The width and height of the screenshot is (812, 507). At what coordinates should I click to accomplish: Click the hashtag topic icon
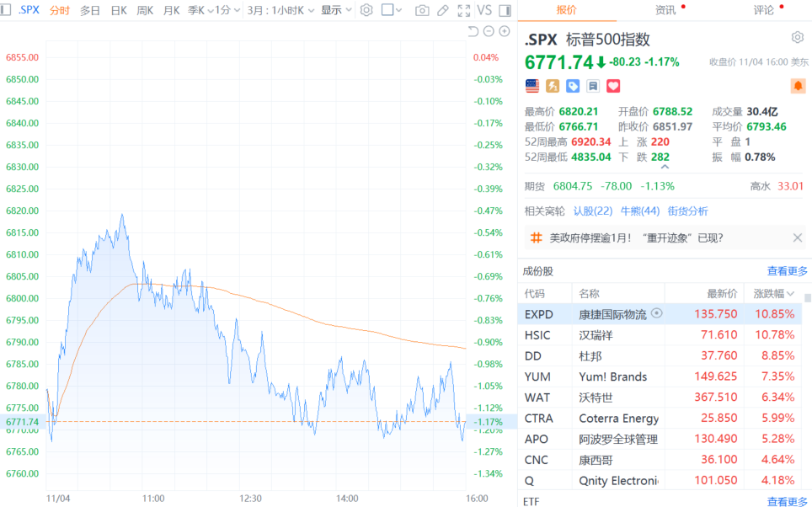[537, 237]
